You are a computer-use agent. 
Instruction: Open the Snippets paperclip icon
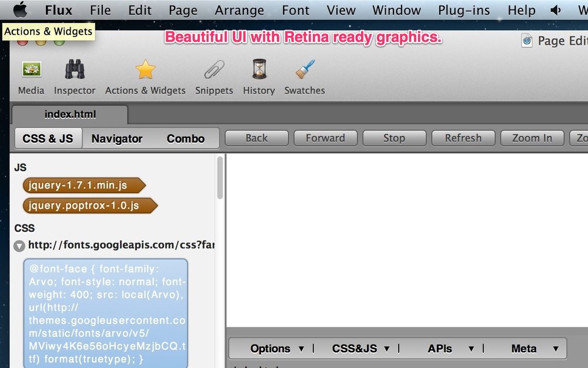(x=214, y=69)
